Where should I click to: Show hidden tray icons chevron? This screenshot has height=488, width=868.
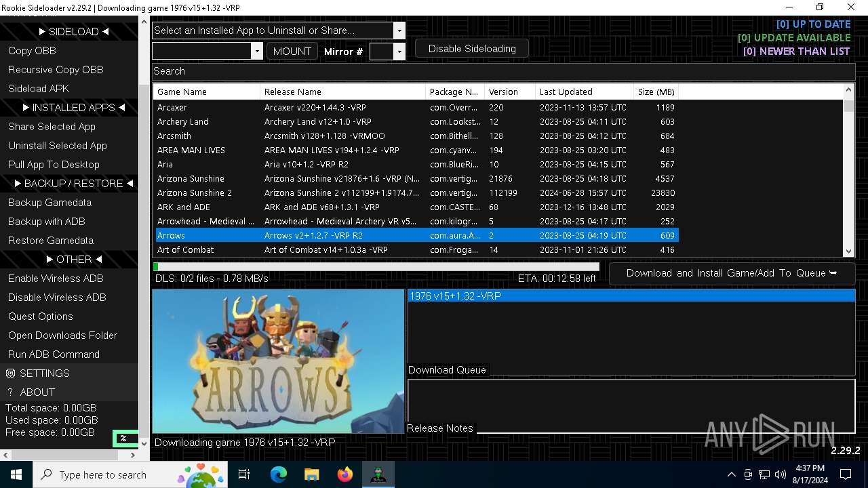click(731, 474)
